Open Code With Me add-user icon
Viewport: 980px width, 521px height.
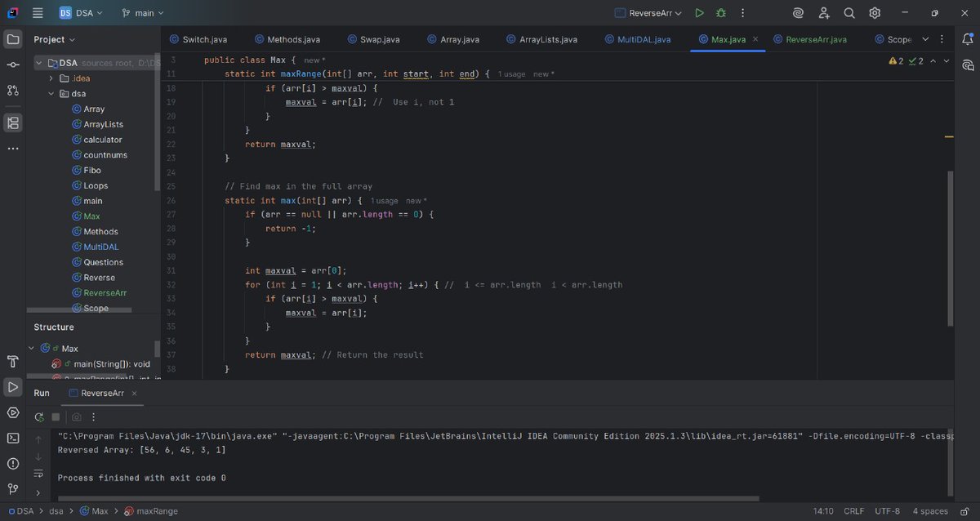click(823, 13)
